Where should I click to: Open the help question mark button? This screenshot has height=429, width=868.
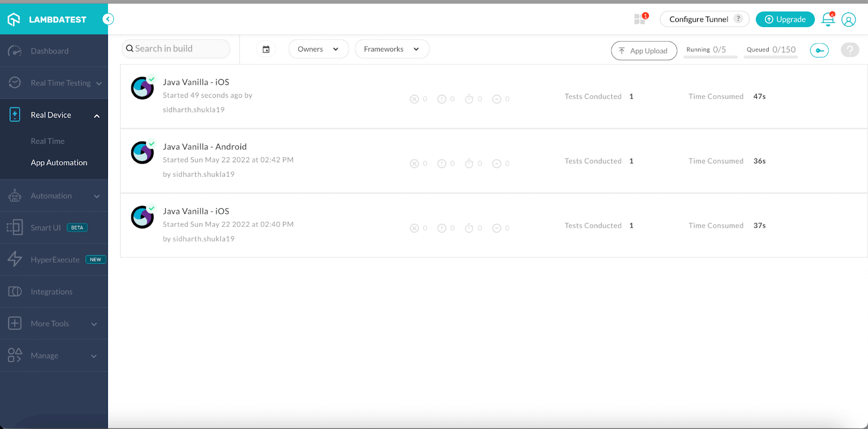click(x=850, y=50)
